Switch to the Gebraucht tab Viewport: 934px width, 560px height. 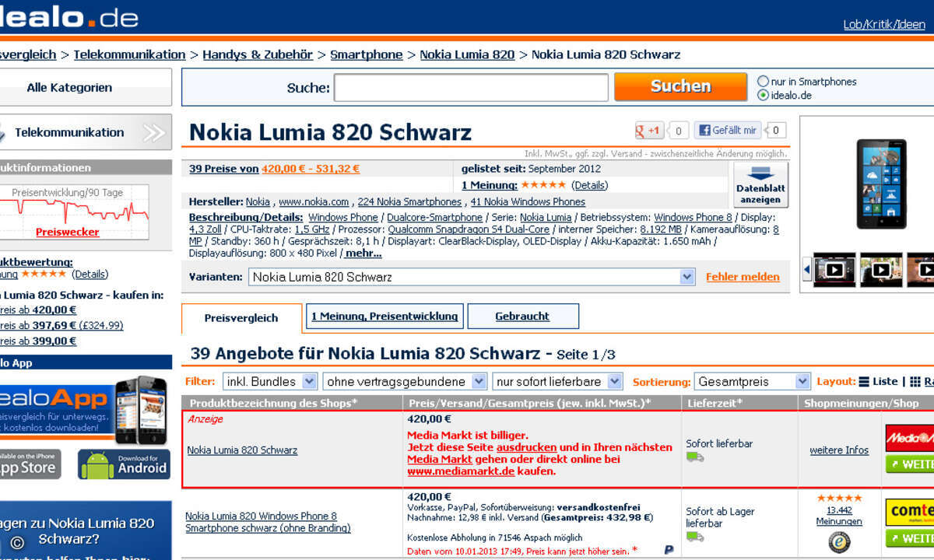pos(522,317)
